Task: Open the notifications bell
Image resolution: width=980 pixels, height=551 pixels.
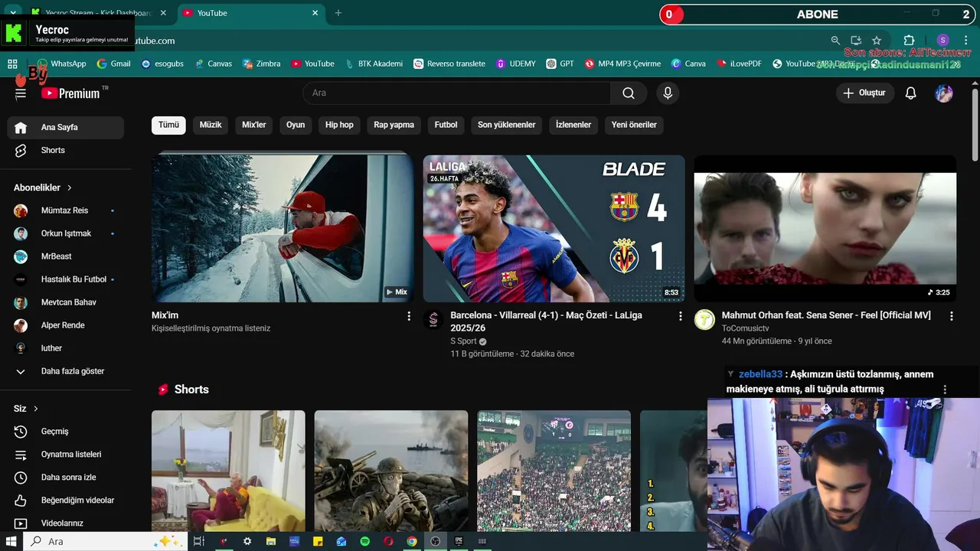Action: click(910, 93)
